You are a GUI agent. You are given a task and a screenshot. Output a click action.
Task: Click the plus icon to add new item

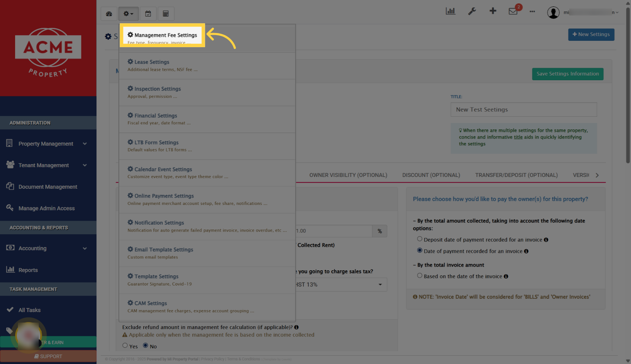493,11
